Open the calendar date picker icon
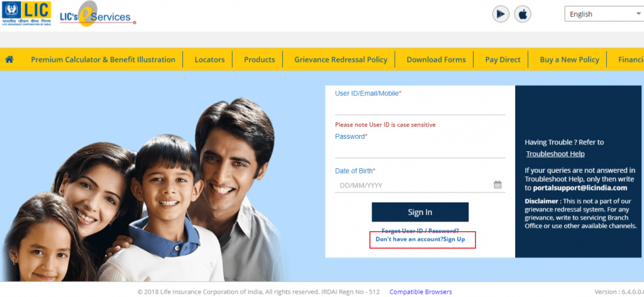This screenshot has height=297, width=644. pos(497,185)
